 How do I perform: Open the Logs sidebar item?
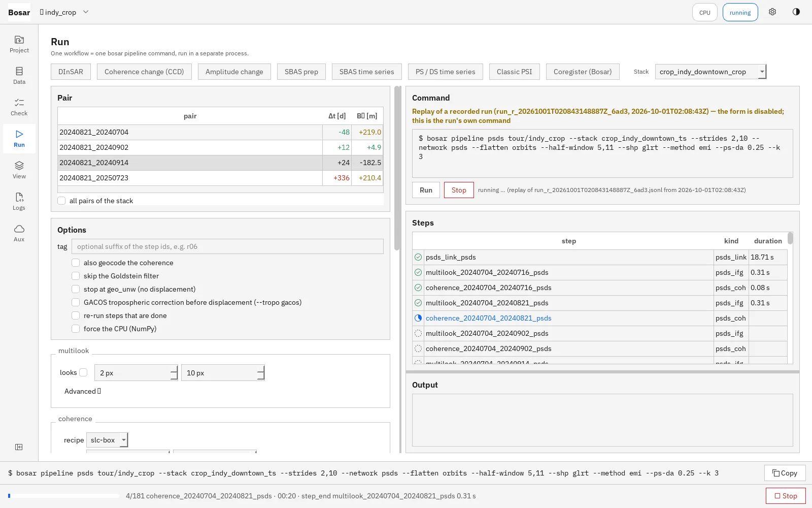click(x=19, y=202)
